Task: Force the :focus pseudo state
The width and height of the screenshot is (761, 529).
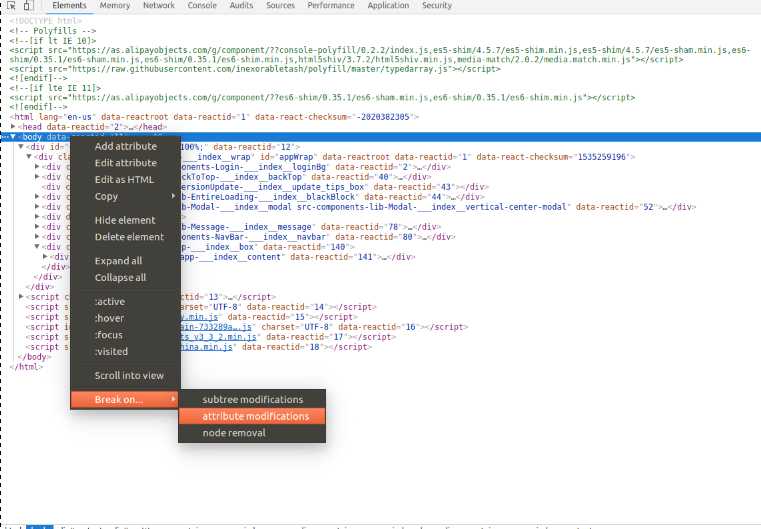Action: pos(126,335)
